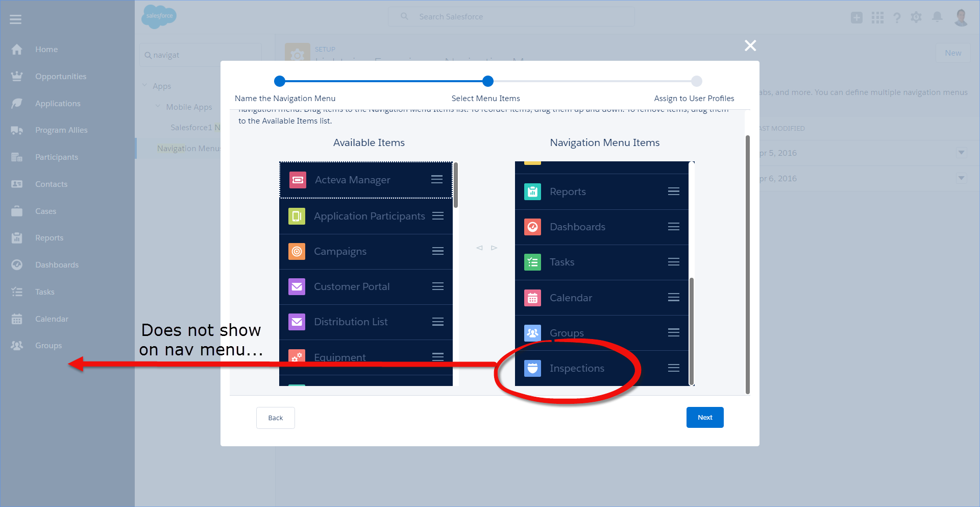Move selected item left with arrow
980x507 pixels.
479,248
